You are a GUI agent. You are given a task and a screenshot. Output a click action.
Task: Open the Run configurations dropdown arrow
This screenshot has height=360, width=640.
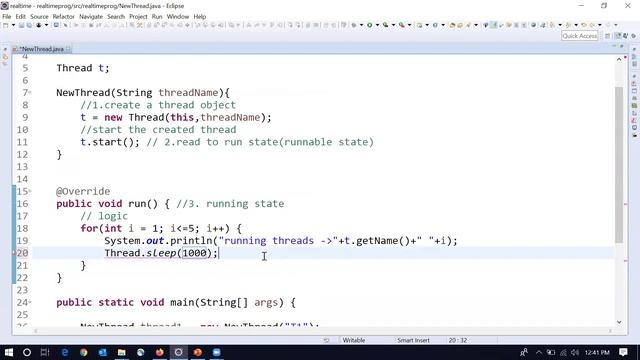click(x=378, y=25)
